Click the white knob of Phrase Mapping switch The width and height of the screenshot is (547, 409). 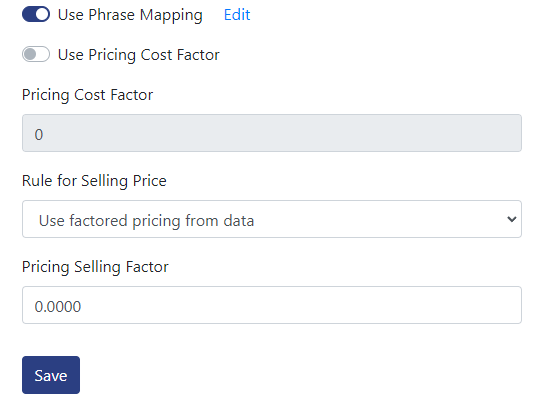(x=42, y=15)
